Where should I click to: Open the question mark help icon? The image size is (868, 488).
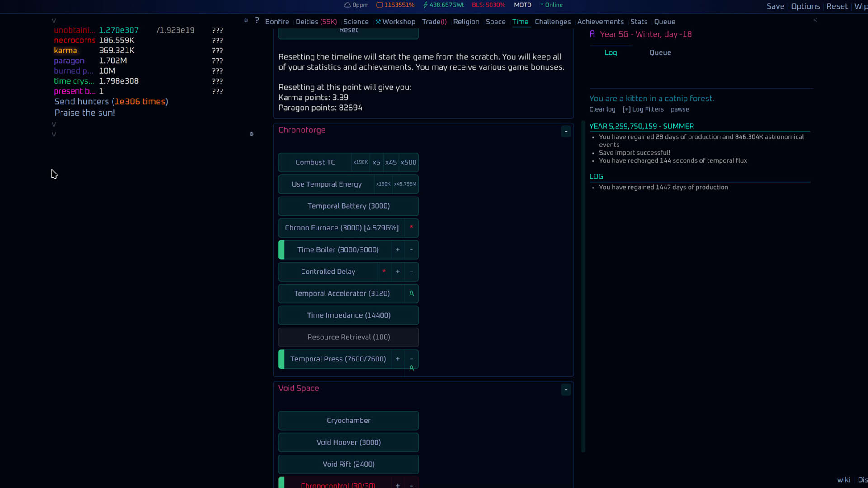[257, 20]
